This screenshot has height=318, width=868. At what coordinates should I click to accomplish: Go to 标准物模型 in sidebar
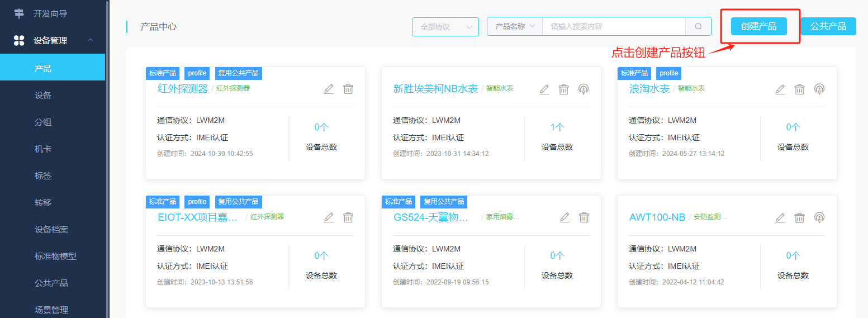tap(55, 256)
